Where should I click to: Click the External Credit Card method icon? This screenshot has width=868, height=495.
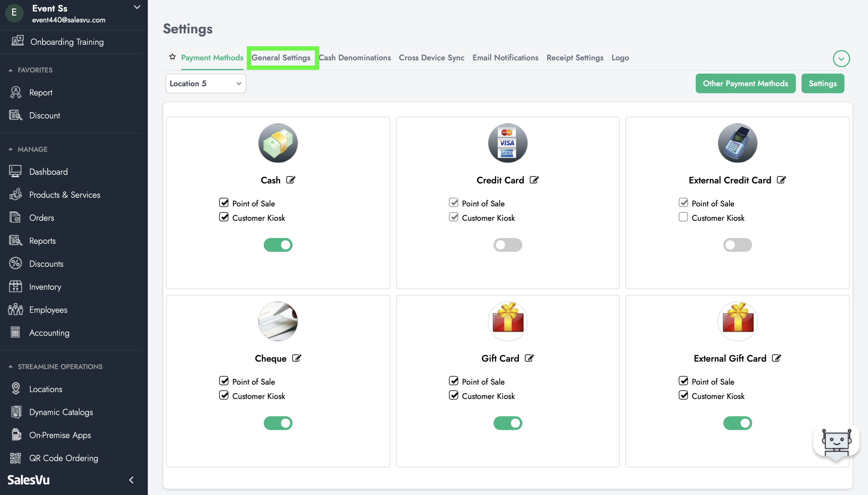click(737, 143)
